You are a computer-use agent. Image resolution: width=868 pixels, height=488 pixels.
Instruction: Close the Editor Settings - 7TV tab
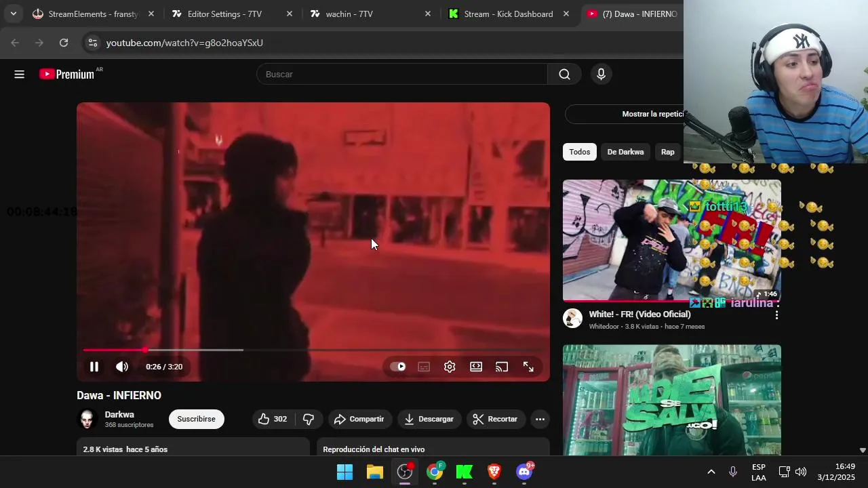pos(290,14)
